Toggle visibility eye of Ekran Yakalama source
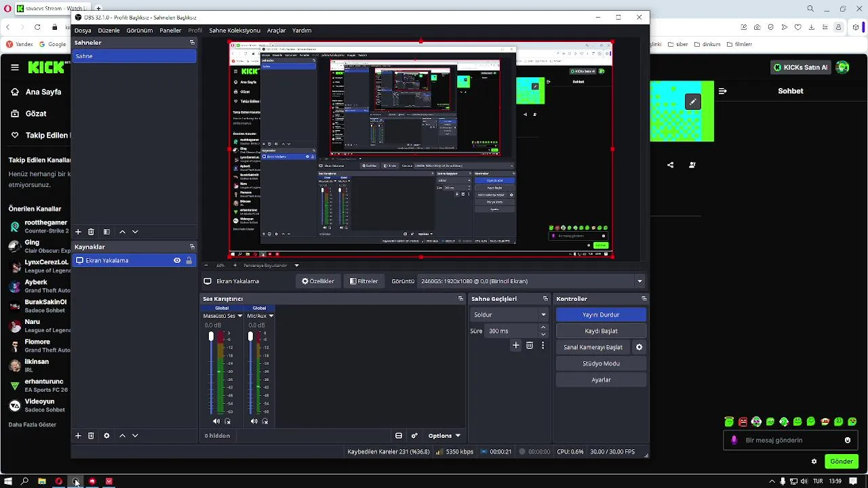 (177, 260)
